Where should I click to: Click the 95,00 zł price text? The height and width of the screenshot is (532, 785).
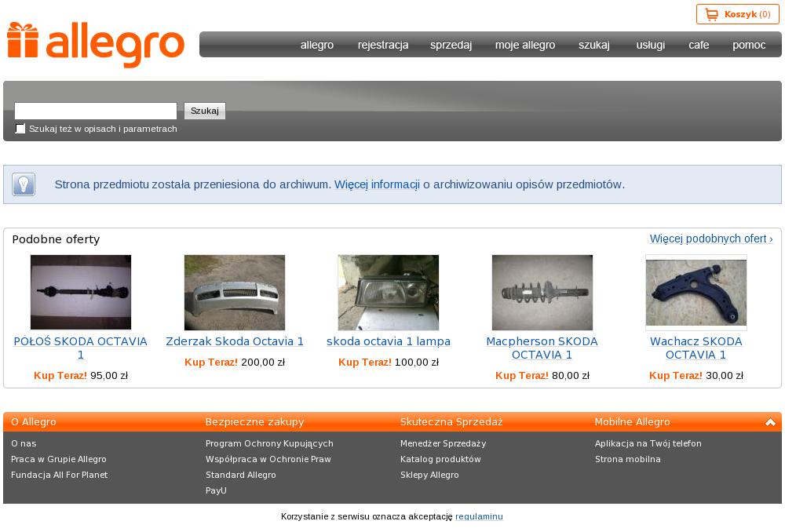point(109,375)
